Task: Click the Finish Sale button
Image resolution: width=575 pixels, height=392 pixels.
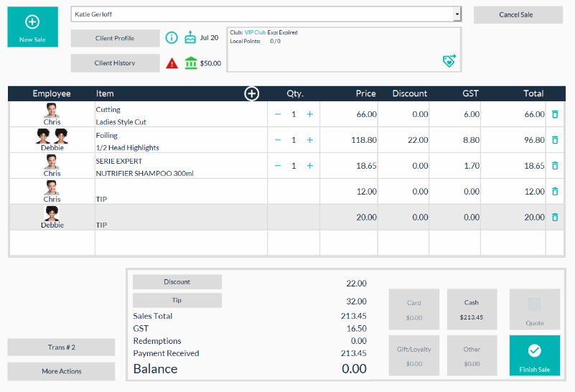Action: tap(535, 355)
